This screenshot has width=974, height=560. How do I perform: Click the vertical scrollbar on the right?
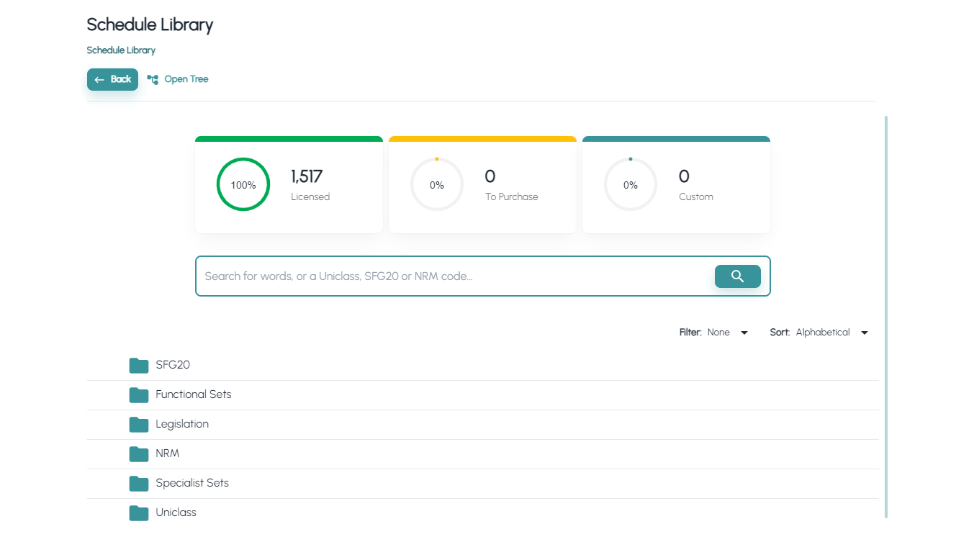click(885, 317)
